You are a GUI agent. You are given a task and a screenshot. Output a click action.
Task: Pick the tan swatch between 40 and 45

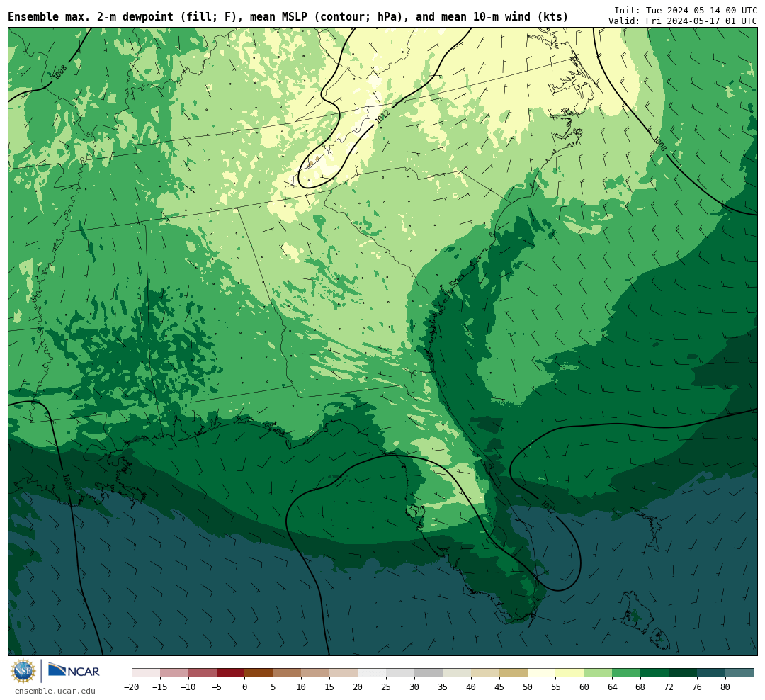tap(485, 673)
